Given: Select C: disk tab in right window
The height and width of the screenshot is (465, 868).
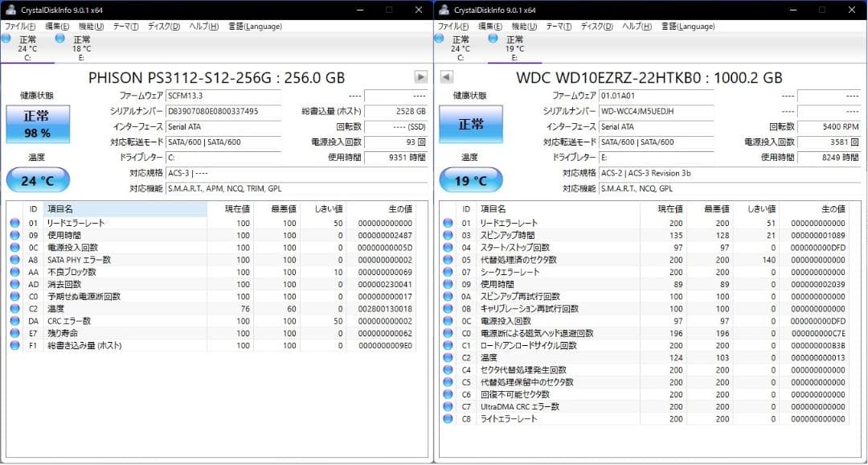Looking at the screenshot, I should 461,48.
